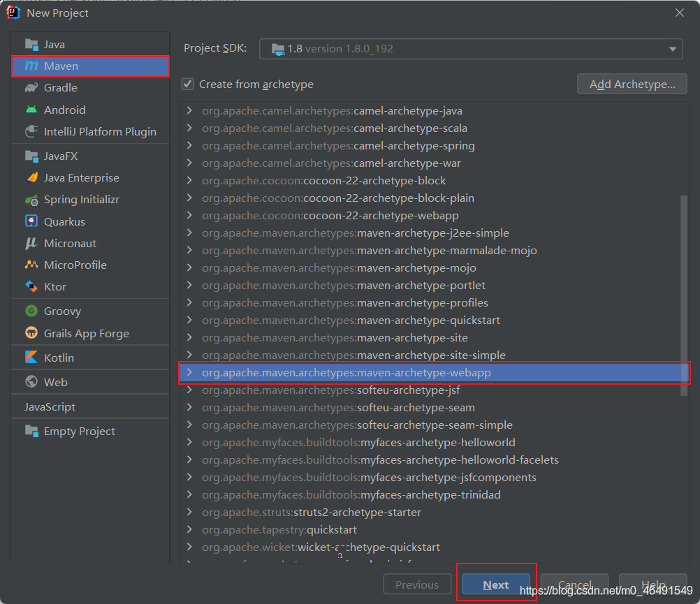Select the Quarkus project type label

point(64,222)
